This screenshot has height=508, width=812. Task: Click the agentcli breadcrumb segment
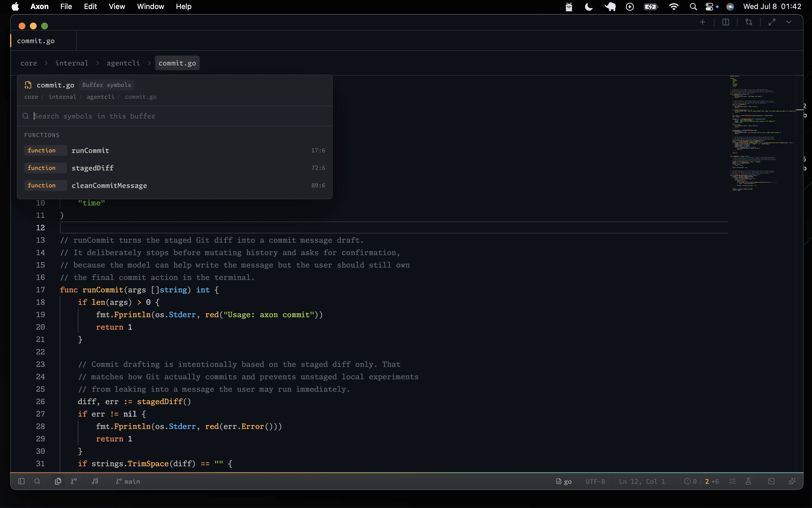(123, 63)
